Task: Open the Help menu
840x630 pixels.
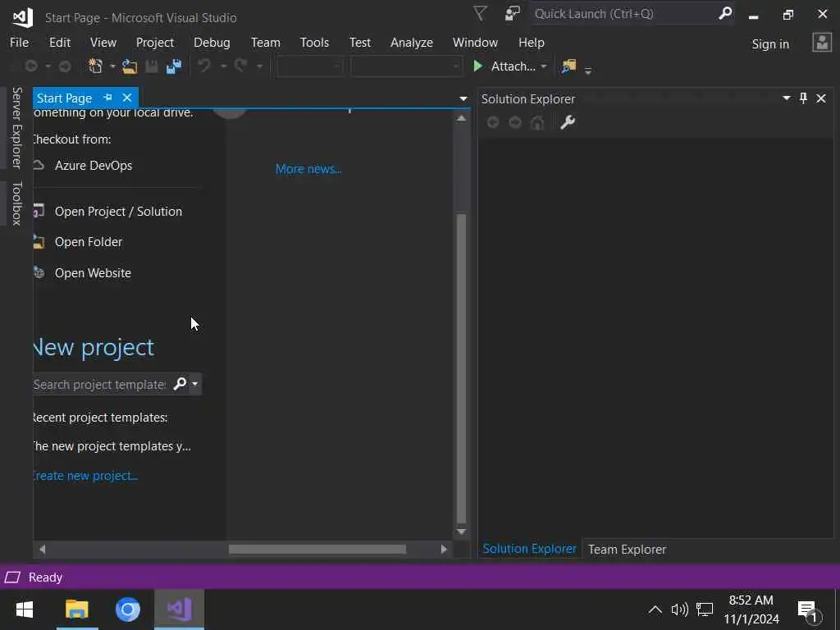Action: 531,43
